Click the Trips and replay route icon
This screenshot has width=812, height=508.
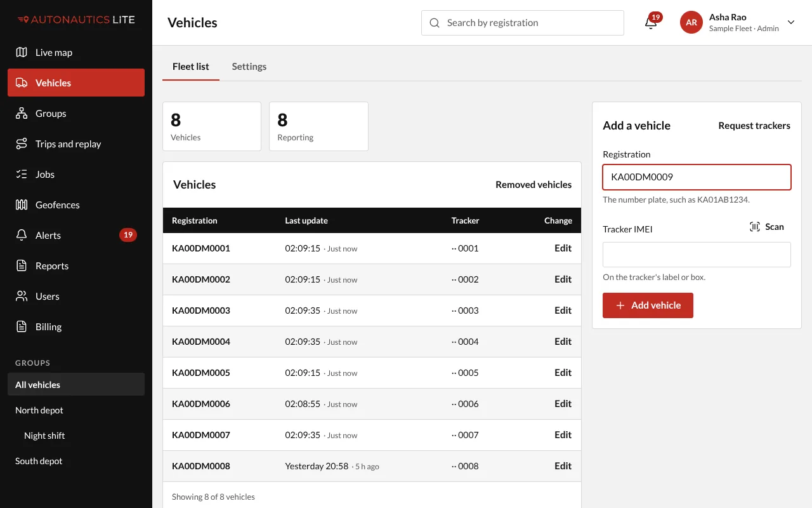22,144
